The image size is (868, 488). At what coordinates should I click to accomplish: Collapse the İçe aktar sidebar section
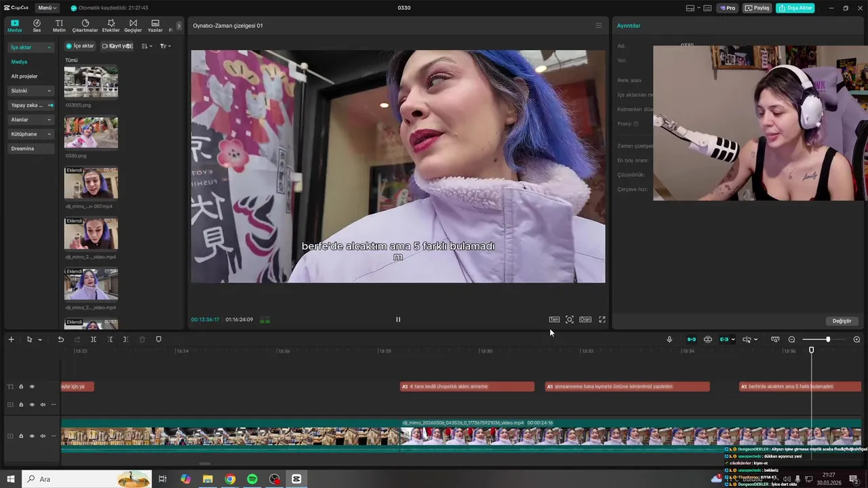pos(31,47)
